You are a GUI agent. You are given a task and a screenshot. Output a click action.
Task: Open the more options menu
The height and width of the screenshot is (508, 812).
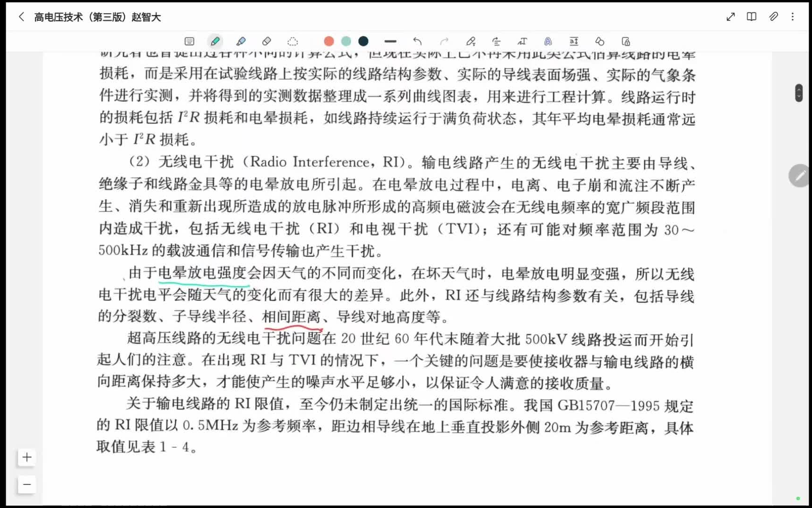tap(793, 17)
